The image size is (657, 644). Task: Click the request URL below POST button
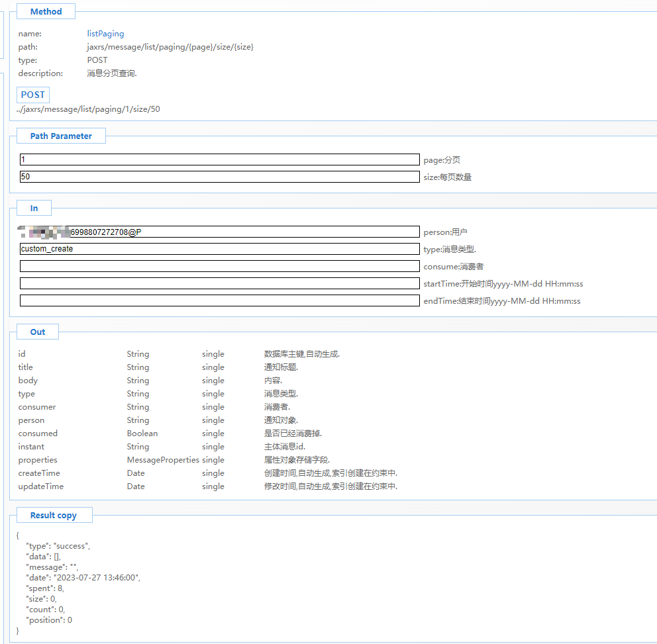point(88,109)
